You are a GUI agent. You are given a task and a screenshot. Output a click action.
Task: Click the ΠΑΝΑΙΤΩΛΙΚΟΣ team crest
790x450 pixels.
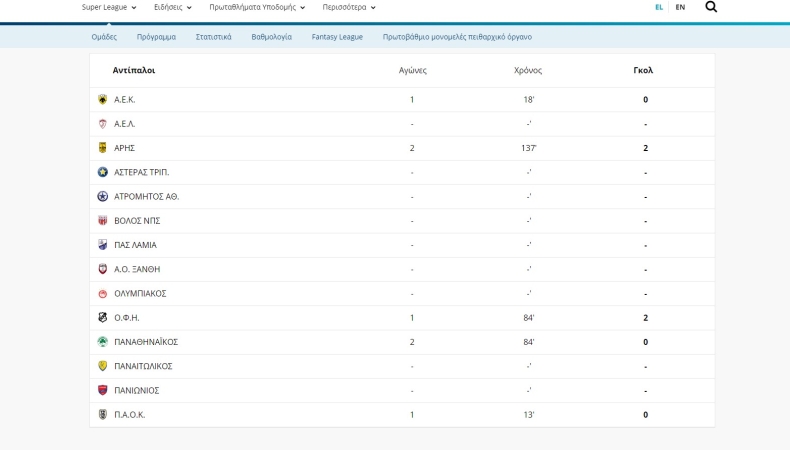(103, 366)
